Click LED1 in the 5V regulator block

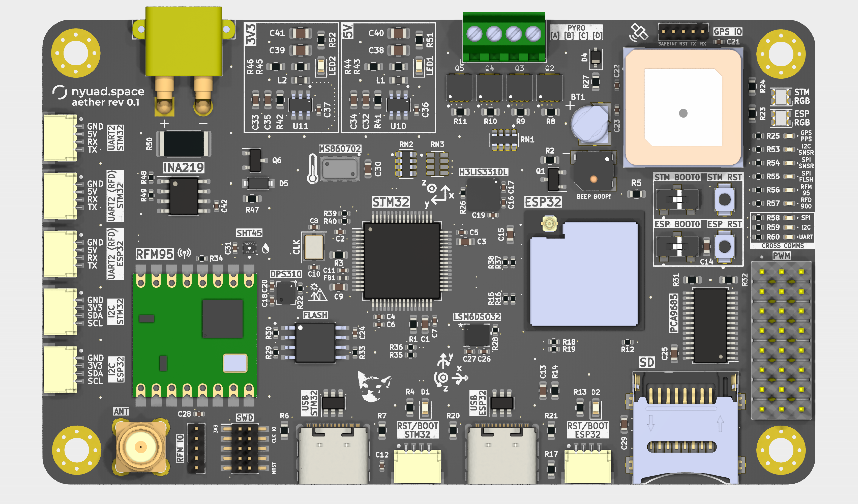point(419,66)
